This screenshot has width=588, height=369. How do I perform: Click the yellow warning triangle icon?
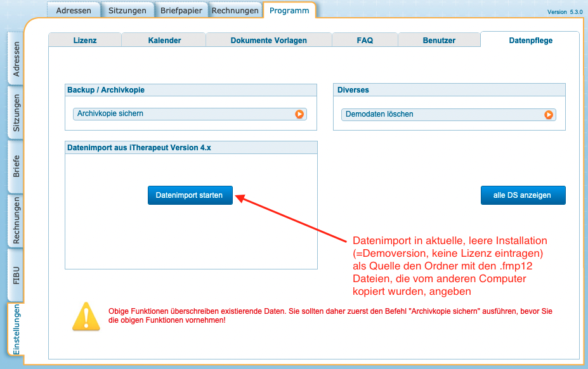pos(86,317)
